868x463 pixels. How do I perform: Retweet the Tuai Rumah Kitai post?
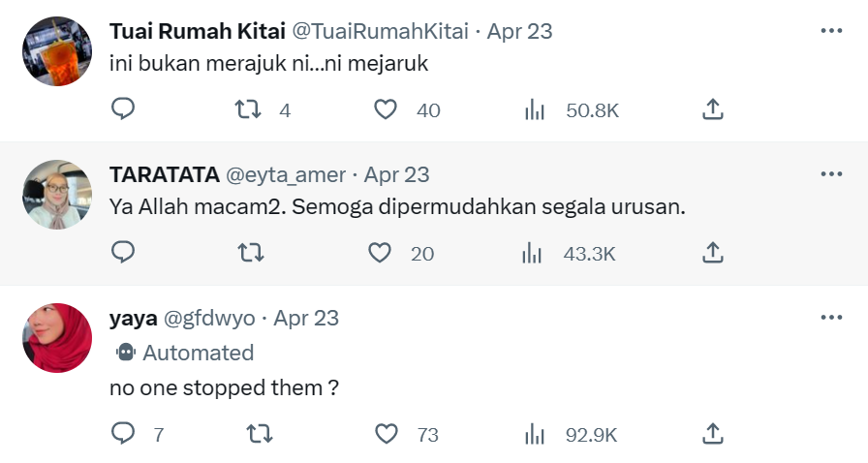[249, 109]
